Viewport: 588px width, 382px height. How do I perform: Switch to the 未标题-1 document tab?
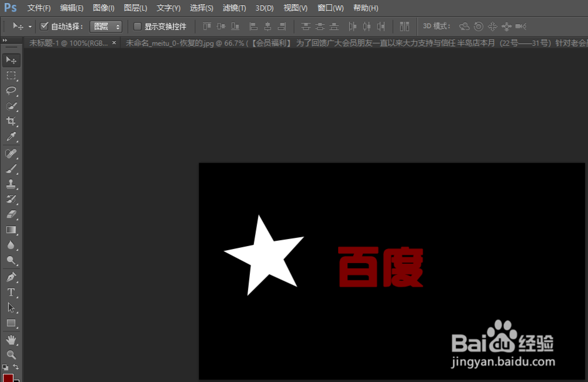tap(68, 43)
